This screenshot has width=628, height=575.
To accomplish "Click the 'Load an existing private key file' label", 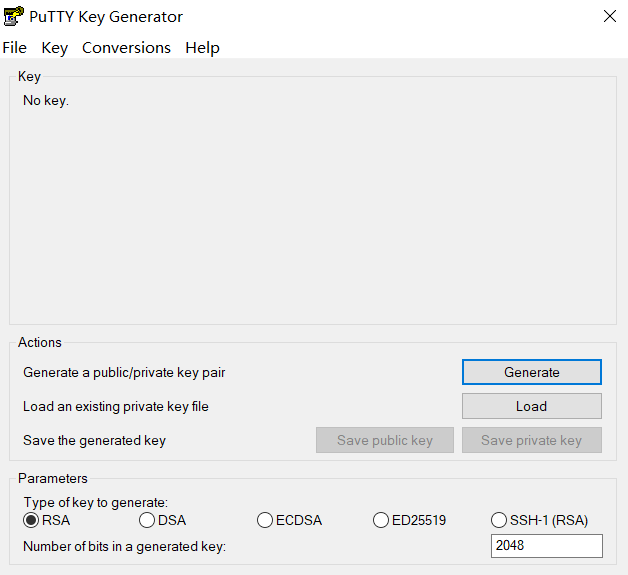I will point(116,406).
